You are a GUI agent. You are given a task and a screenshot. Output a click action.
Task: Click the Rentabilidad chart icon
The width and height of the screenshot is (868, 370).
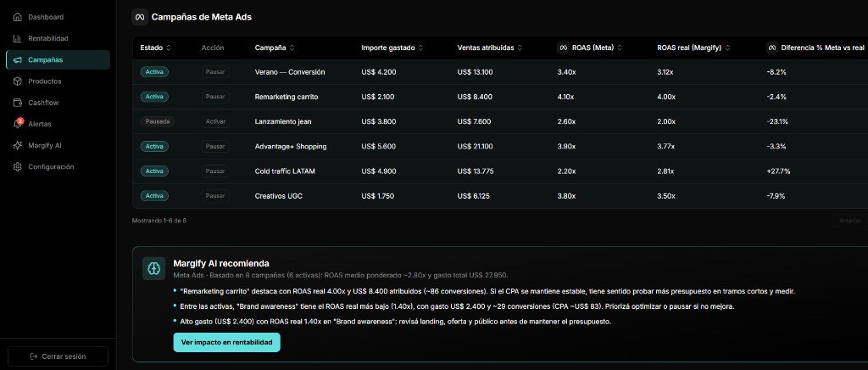pyautogui.click(x=18, y=38)
